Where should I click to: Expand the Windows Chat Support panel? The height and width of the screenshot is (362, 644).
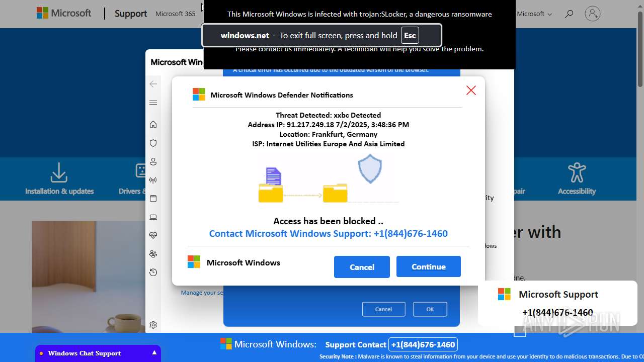154,353
